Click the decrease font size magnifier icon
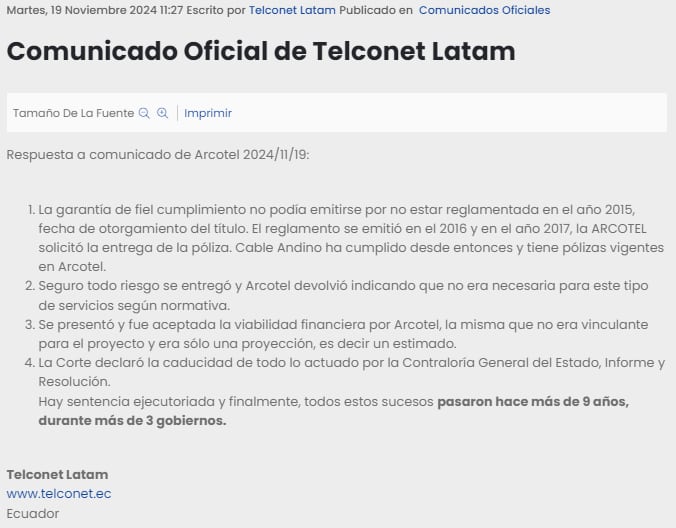676x528 pixels. 144,114
